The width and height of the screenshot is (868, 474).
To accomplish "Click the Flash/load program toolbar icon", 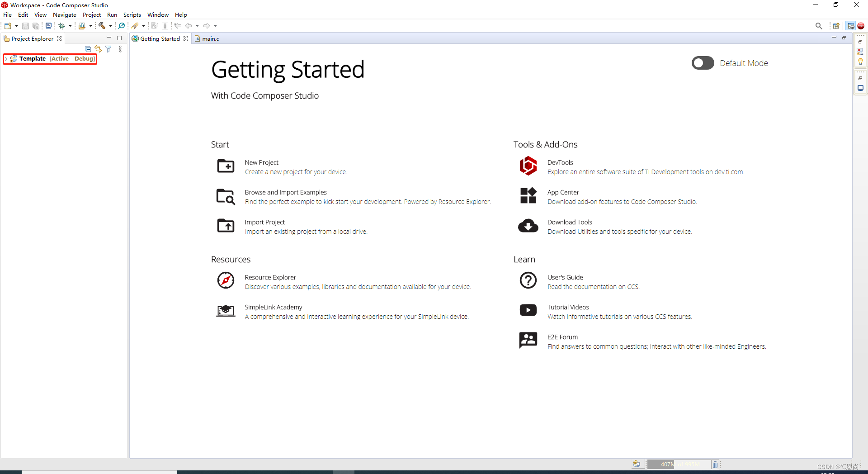I will point(82,26).
